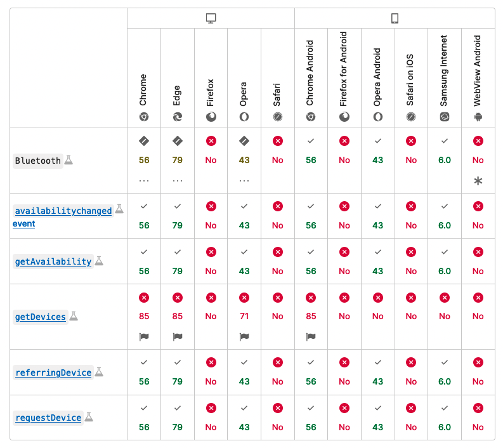The width and height of the screenshot is (503, 448).
Task: Click the Edge browser logo icon
Action: click(x=178, y=117)
